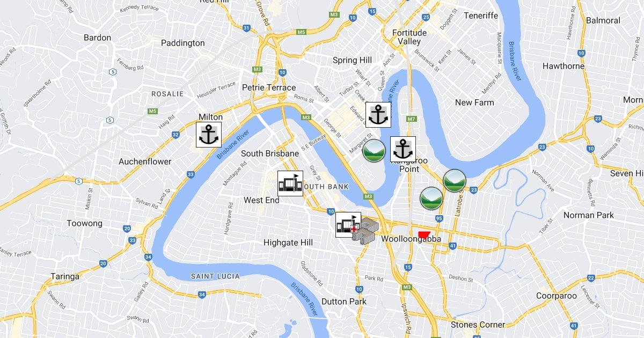Open the green park marker near Latrobe St
The image size is (644, 338).
point(454,181)
